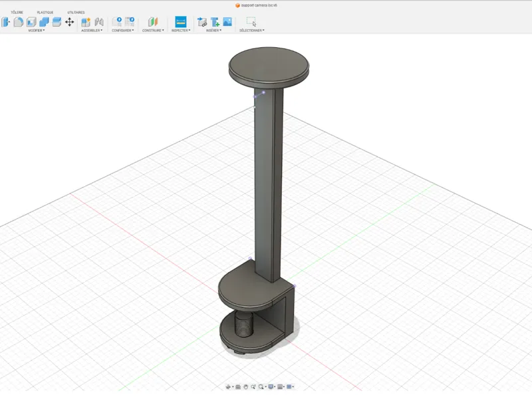Open the PLASTIQUE tab
This screenshot has width=532, height=399.
tap(45, 13)
